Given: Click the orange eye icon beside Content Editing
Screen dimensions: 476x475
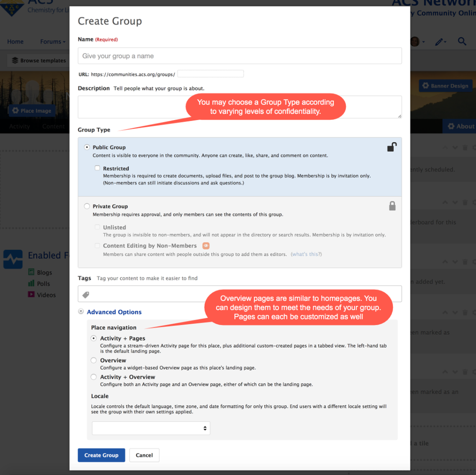Looking at the screenshot, I should [x=206, y=246].
